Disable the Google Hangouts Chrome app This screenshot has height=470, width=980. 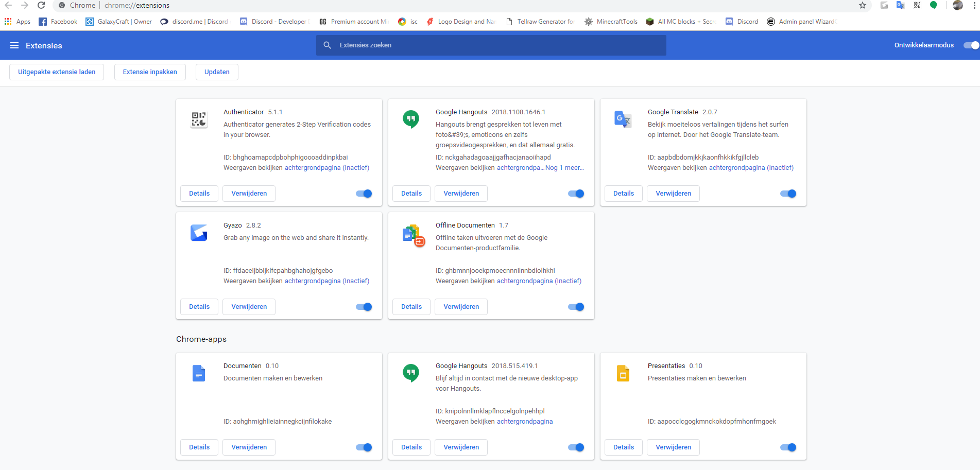(x=576, y=447)
